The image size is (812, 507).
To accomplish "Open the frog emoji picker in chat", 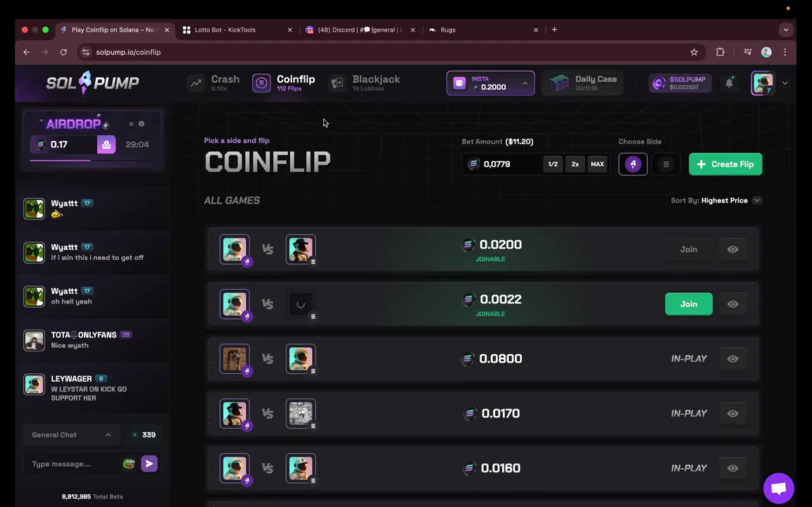I will 128,463.
